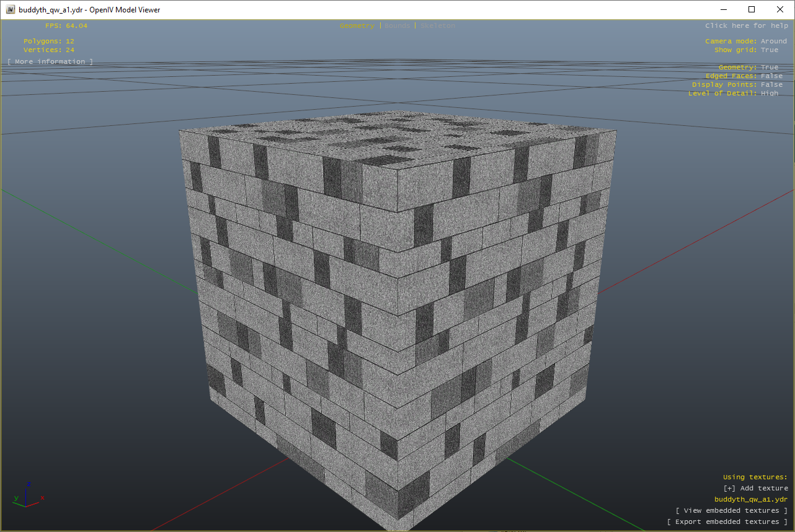
Task: Click View embedded textures
Action: tap(732, 511)
